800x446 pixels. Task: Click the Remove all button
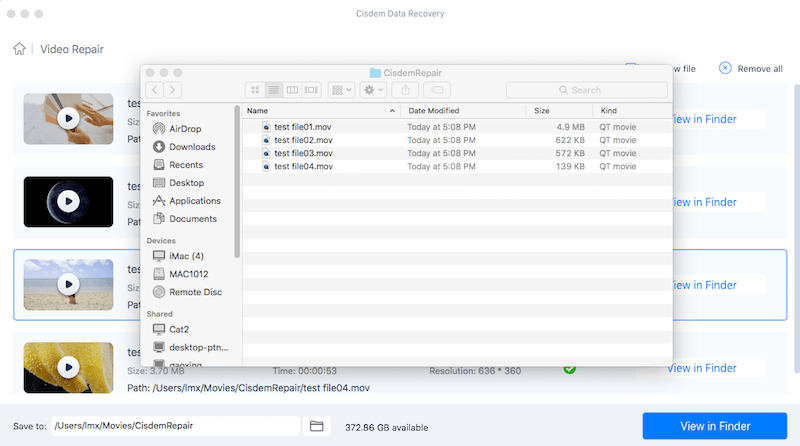[751, 68]
